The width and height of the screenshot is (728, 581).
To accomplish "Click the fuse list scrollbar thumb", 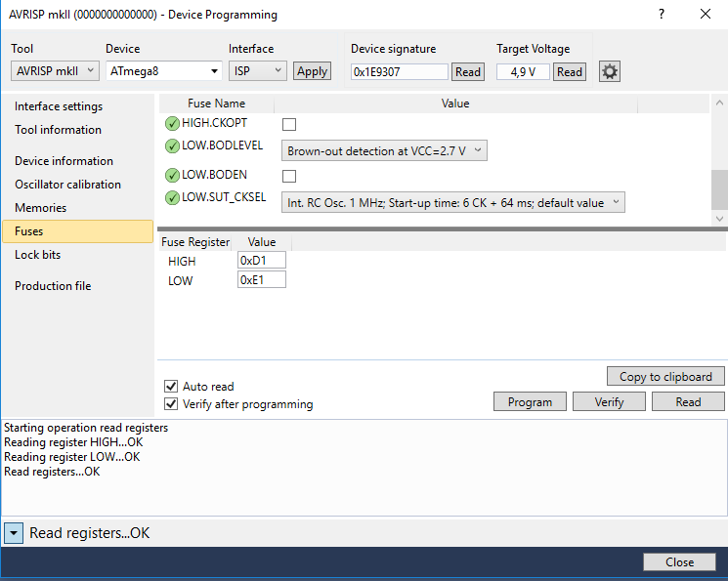I will (x=719, y=189).
